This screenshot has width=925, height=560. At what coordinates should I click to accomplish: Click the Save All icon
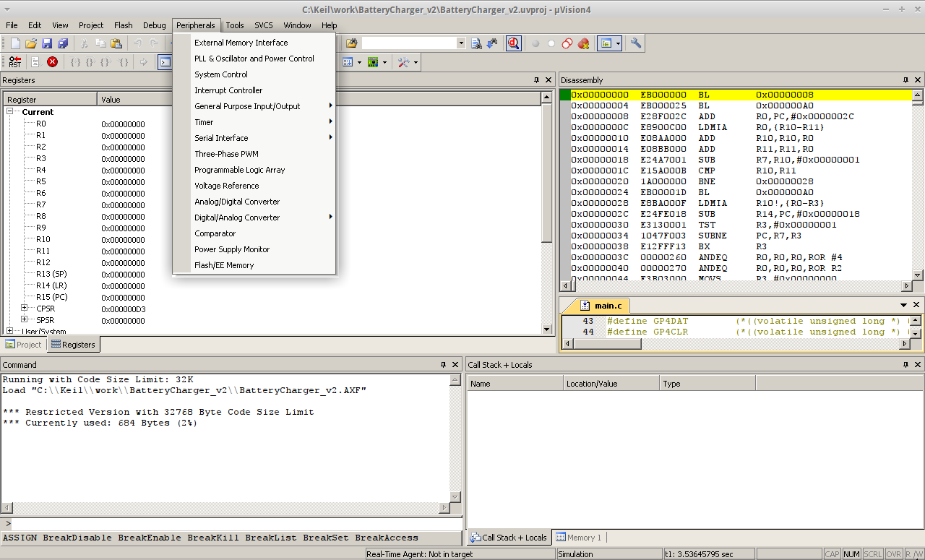63,43
